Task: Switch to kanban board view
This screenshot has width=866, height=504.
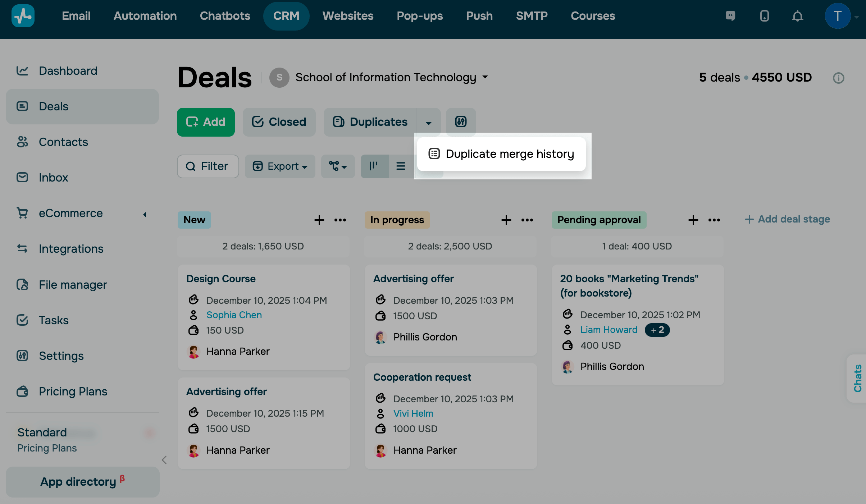Action: coord(374,166)
